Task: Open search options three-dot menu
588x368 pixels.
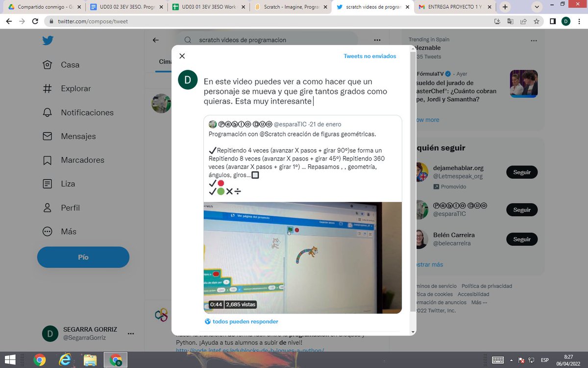Action: click(377, 40)
